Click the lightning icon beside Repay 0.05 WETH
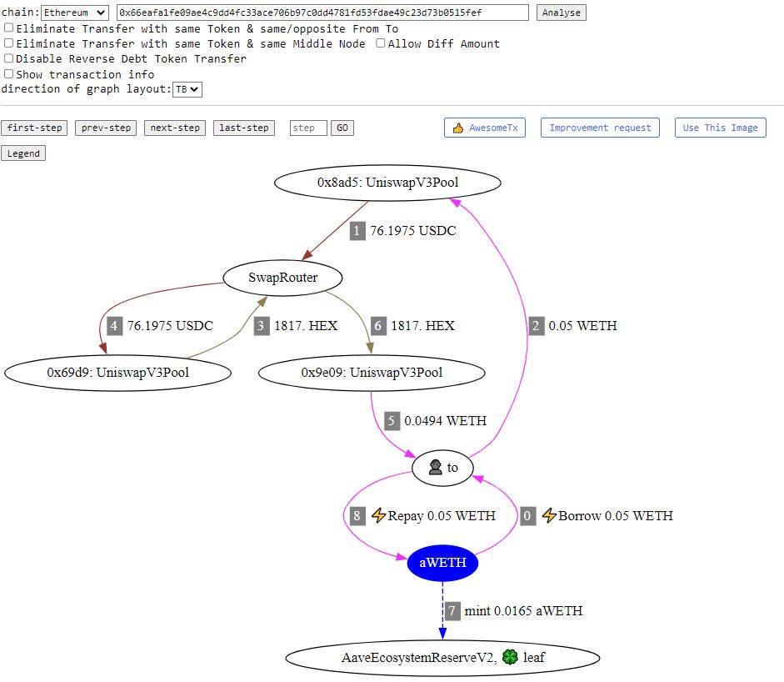This screenshot has width=784, height=682. pos(378,516)
